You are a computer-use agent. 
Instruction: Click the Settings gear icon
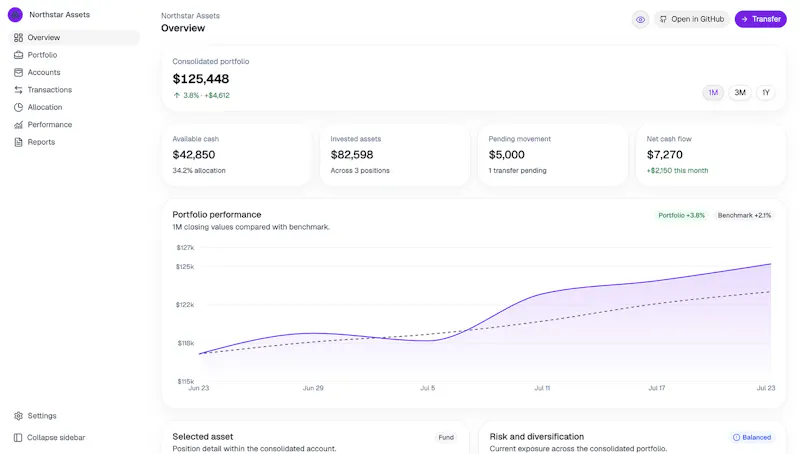[x=18, y=416]
